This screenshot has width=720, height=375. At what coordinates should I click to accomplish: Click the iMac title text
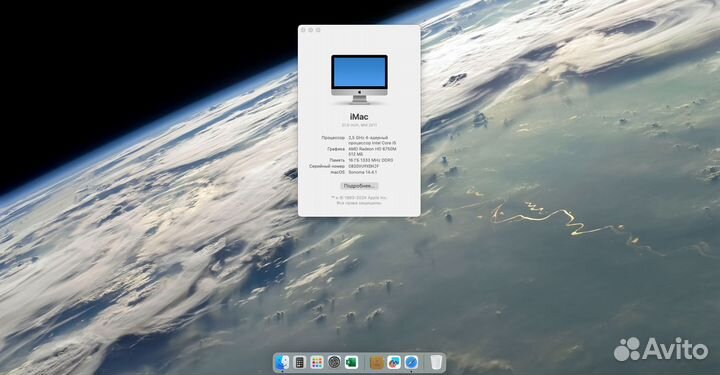(x=359, y=117)
